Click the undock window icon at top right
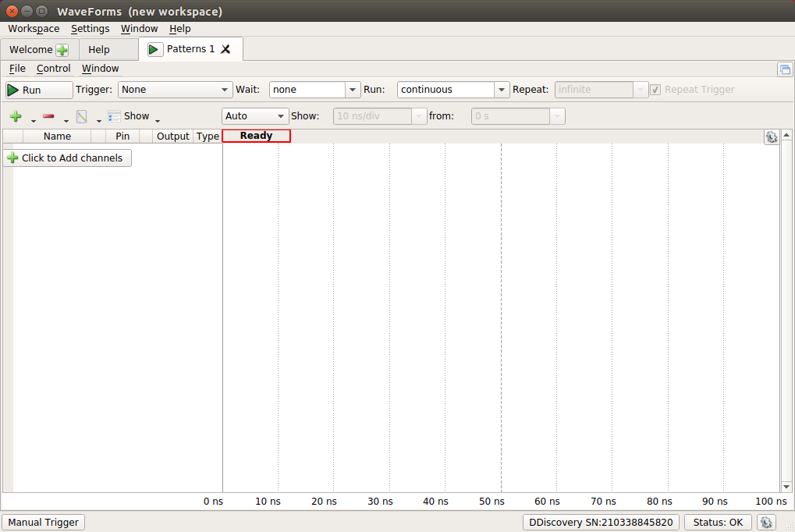 pos(785,69)
